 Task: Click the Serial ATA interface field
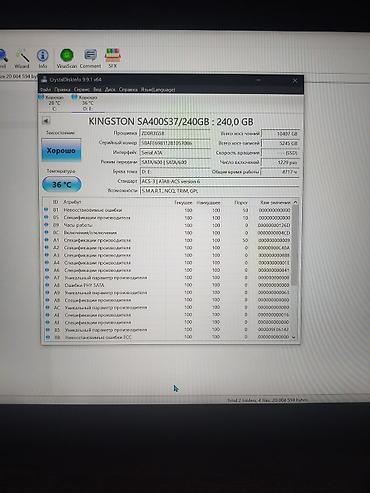coord(175,153)
